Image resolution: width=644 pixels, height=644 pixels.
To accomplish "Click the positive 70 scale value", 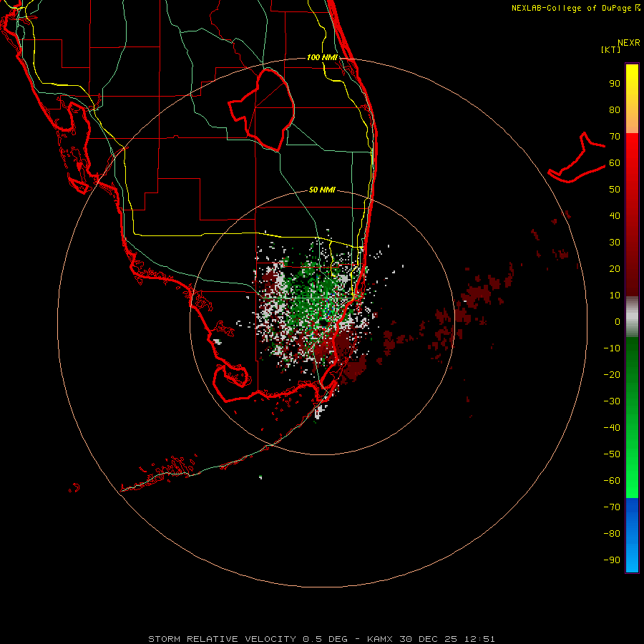I will pos(615,137).
